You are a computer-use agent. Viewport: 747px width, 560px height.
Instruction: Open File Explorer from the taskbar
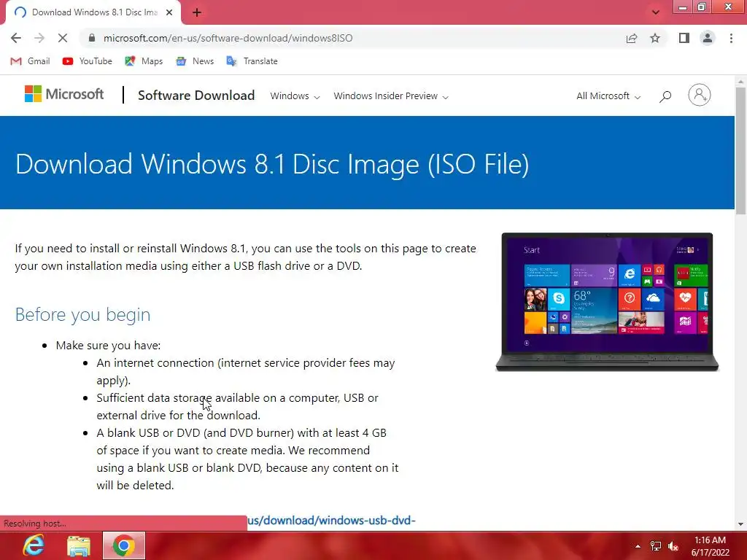79,545
